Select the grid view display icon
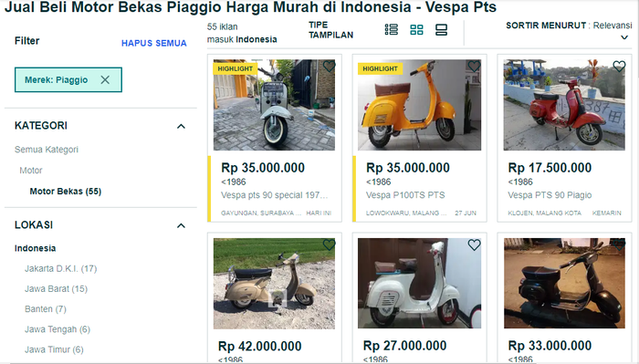 (416, 29)
